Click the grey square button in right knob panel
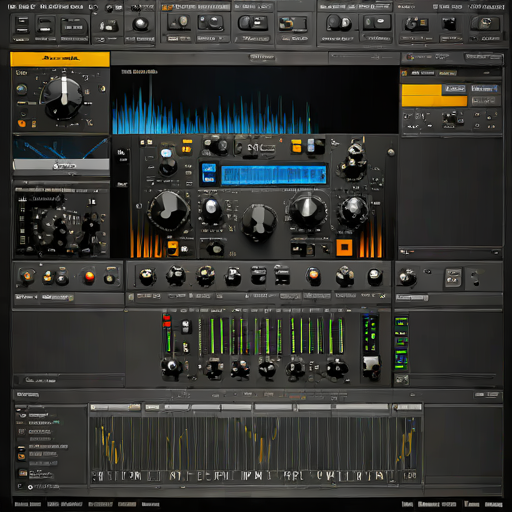Viewport: 512px width, 512px height. pos(453,277)
